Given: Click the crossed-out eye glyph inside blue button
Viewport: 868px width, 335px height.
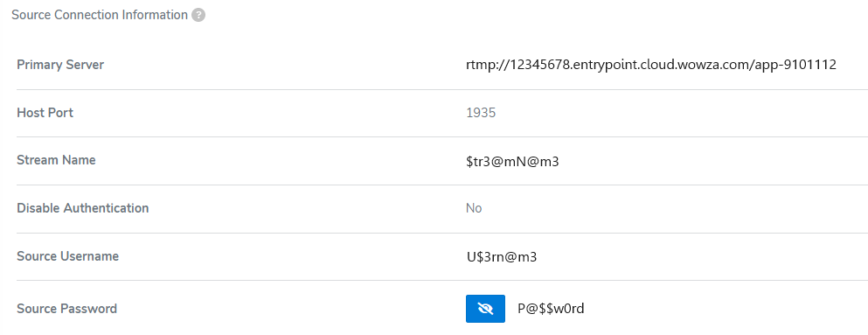Looking at the screenshot, I should (485, 309).
